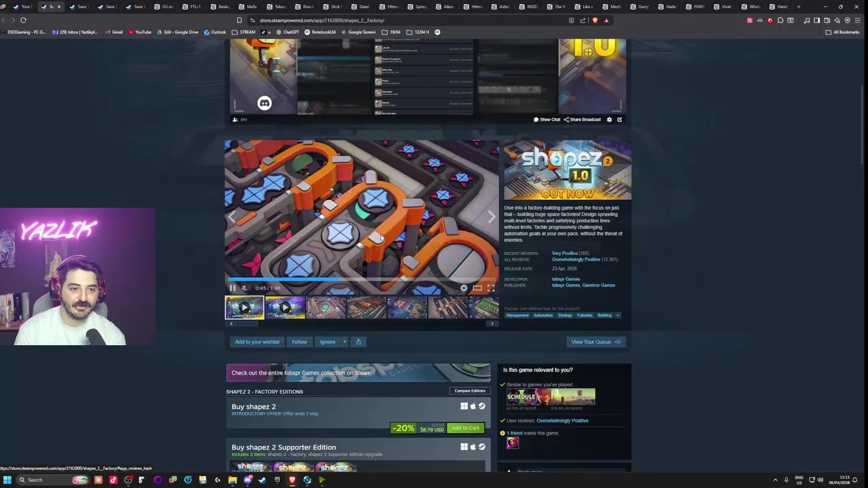868x488 pixels.
Task: Ignore this game
Action: (x=328, y=342)
